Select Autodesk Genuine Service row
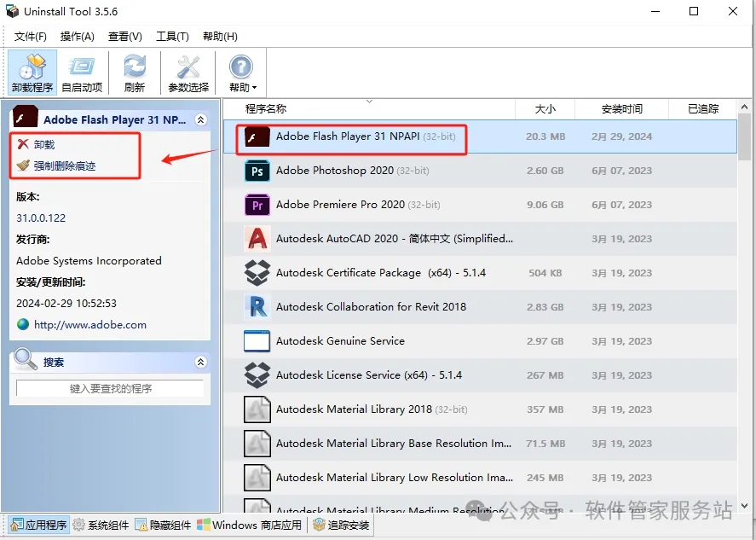Viewport: 756px width, 540px height. pyautogui.click(x=480, y=341)
